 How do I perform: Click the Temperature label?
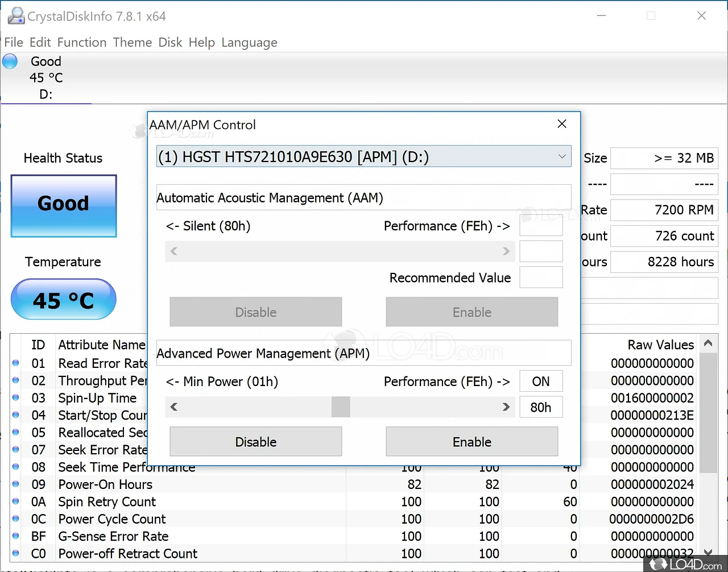click(63, 262)
